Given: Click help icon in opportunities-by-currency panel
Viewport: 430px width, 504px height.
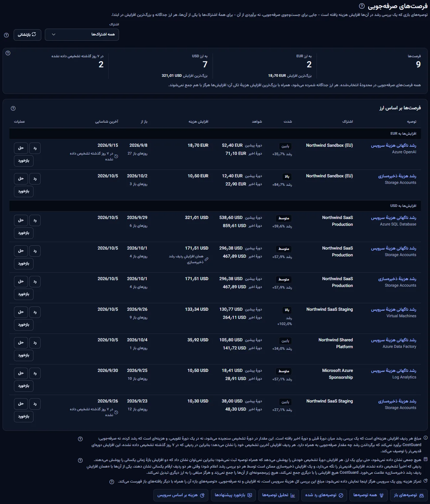Looking at the screenshot, I should pos(13,108).
